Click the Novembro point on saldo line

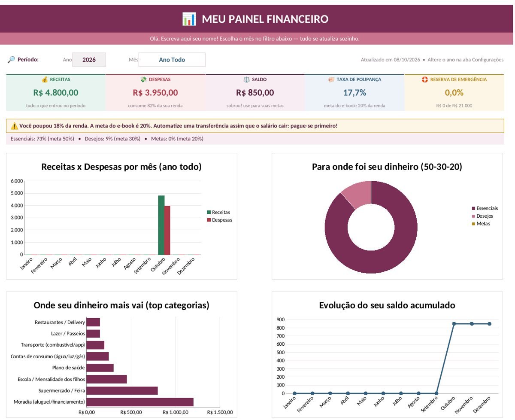click(472, 324)
